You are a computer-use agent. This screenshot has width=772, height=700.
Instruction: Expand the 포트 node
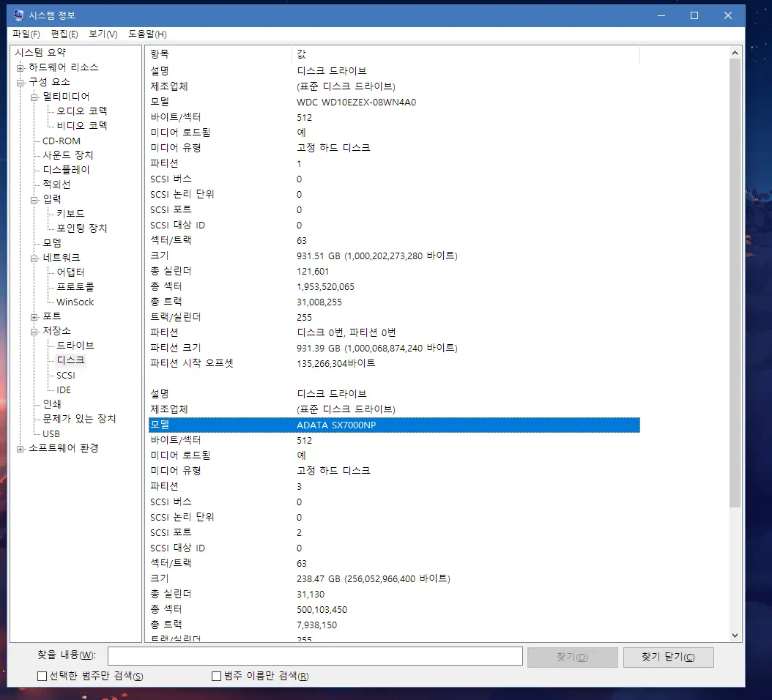(x=34, y=316)
